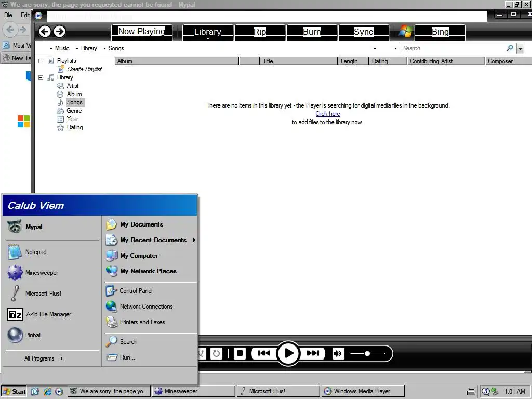Open My Documents folder
Image resolution: width=532 pixels, height=399 pixels.
point(150,224)
